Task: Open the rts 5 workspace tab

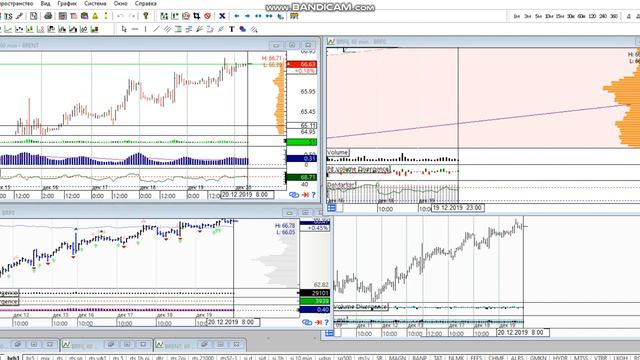Action: 118,358
